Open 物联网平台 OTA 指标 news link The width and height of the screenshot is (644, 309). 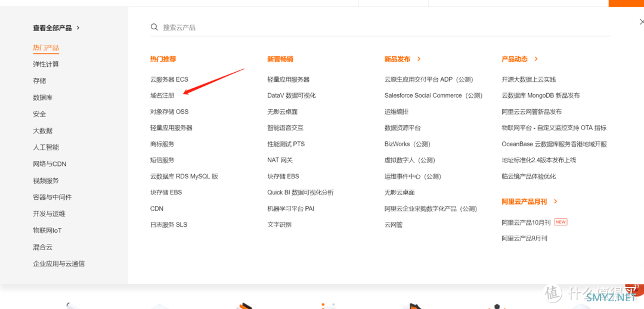(553, 128)
